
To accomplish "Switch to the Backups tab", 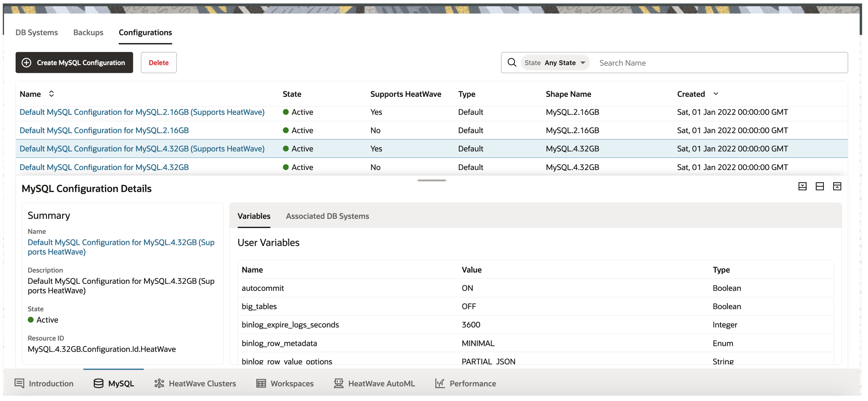I will (88, 32).
